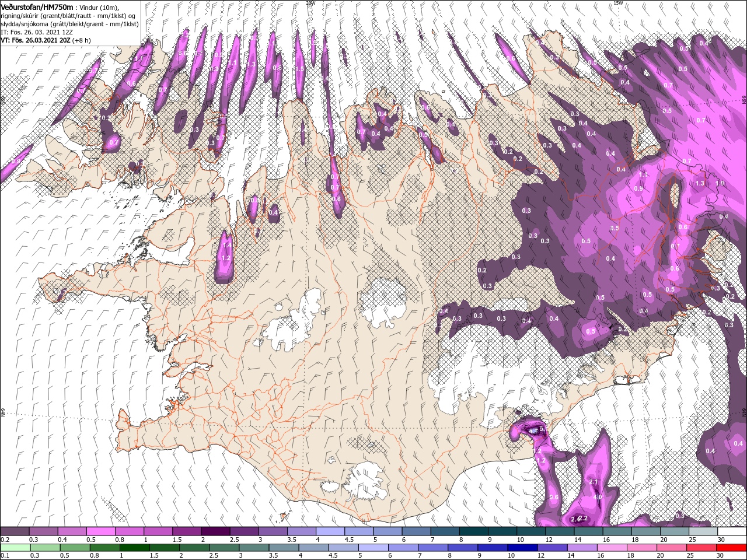
Task: Click the 4.0 precipitation value over the southern sea
Action: pos(598,497)
